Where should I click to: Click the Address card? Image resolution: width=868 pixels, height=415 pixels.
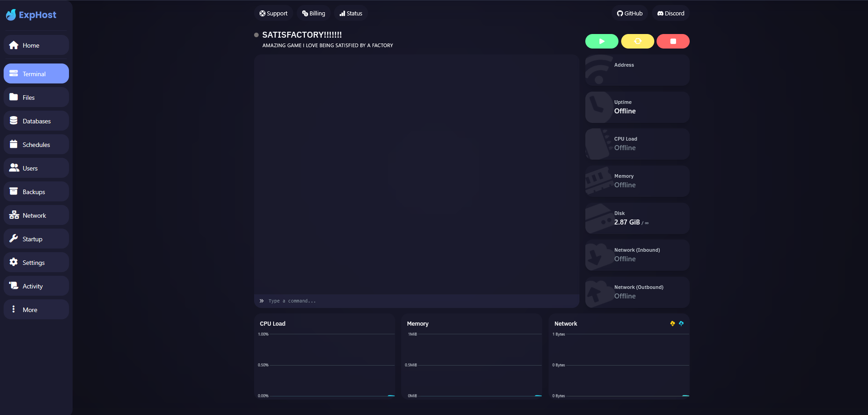[638, 70]
